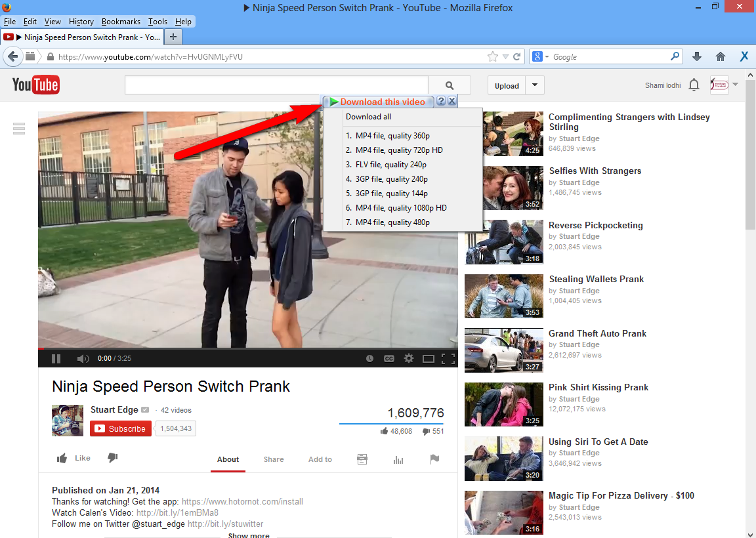Click the YouTube search input field
The width and height of the screenshot is (756, 538).
[x=276, y=85]
